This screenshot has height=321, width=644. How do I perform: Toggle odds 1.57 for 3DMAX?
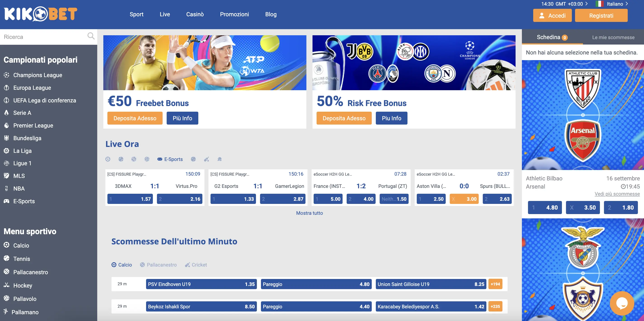[x=130, y=199]
